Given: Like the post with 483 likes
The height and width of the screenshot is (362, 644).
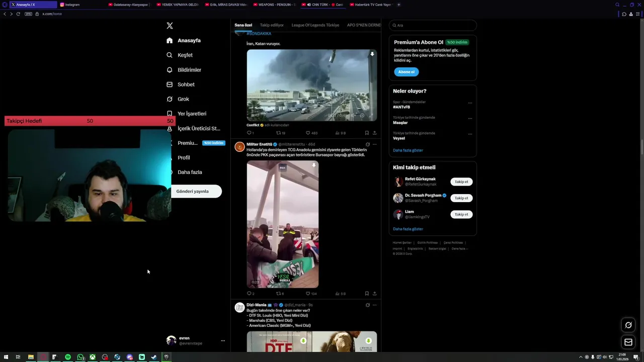Looking at the screenshot, I should [x=311, y=133].
